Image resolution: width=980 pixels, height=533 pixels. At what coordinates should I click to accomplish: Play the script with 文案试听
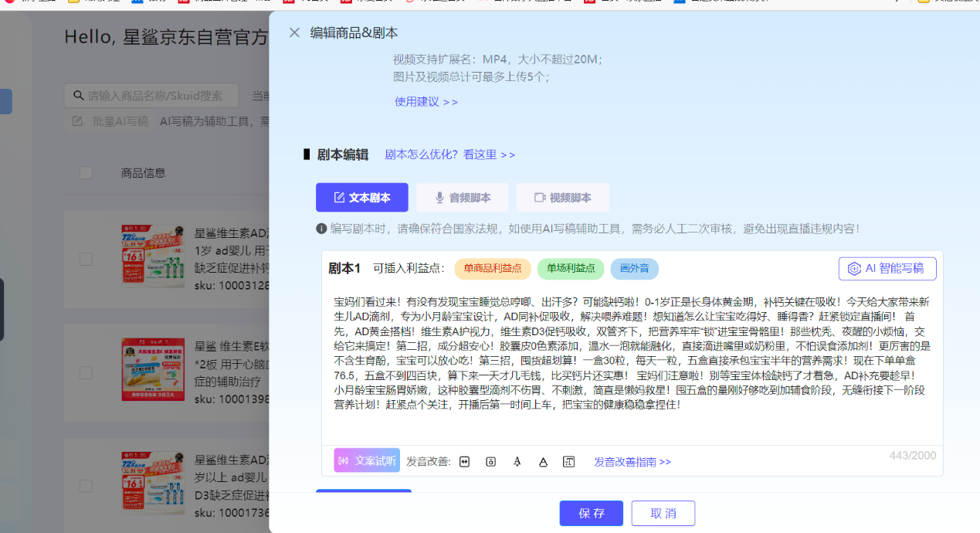click(367, 460)
